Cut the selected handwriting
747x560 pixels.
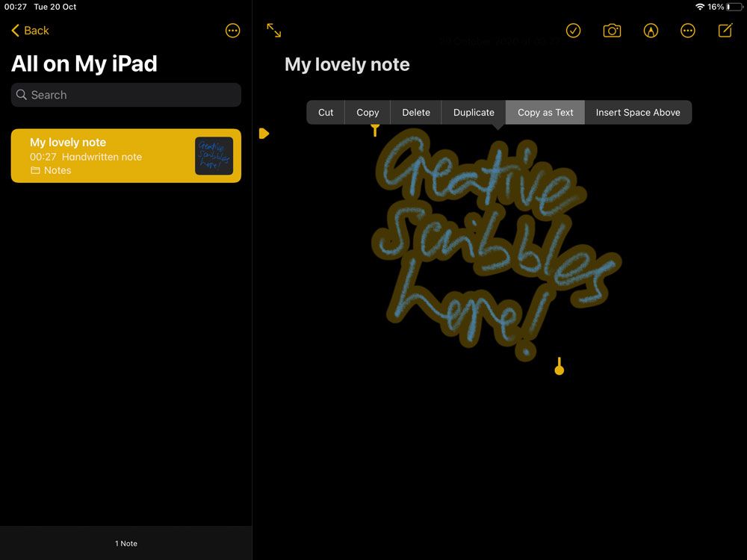pyautogui.click(x=325, y=112)
